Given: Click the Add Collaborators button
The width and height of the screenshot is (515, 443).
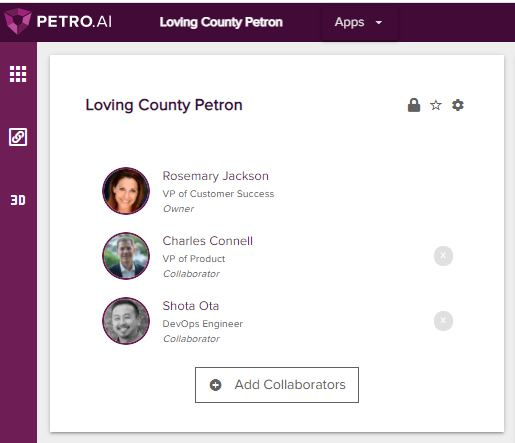Looking at the screenshot, I should point(277,385).
